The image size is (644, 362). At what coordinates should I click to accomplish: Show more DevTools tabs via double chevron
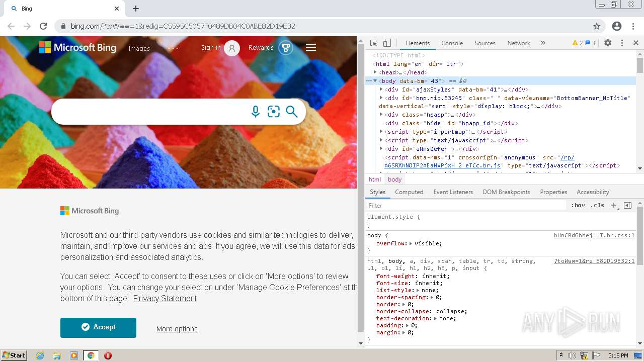(543, 43)
